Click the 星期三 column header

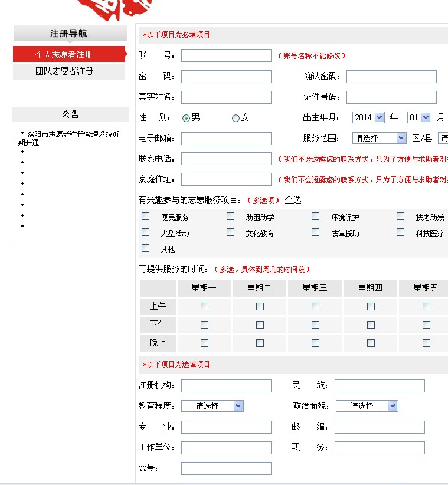[315, 288]
